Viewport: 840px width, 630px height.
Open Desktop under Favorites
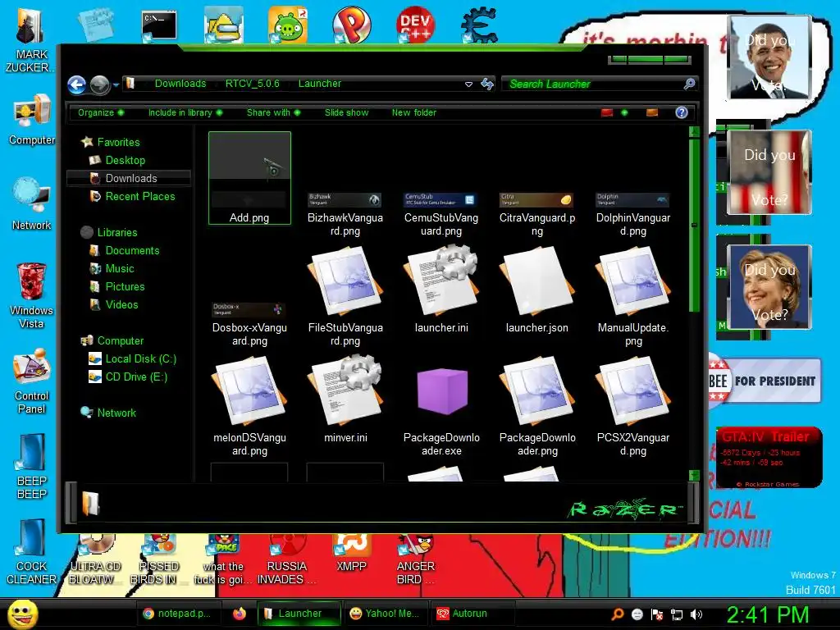pyautogui.click(x=126, y=160)
